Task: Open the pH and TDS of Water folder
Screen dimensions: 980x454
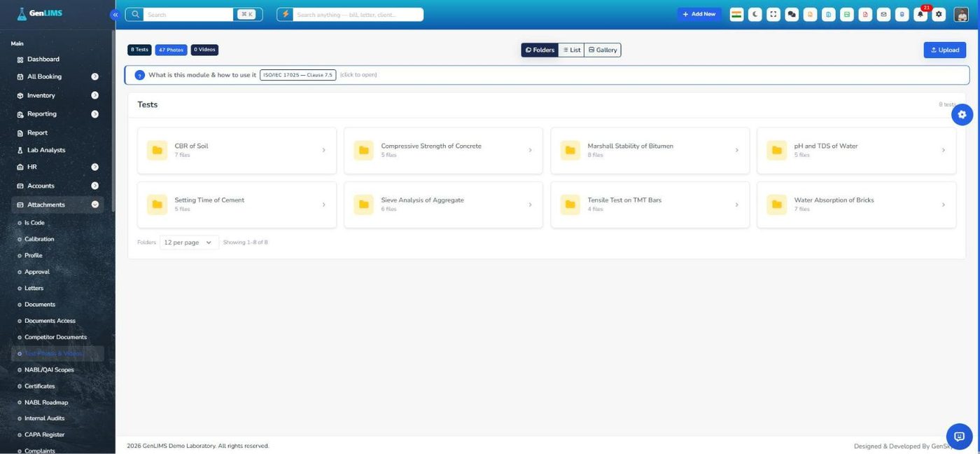Action: click(856, 150)
